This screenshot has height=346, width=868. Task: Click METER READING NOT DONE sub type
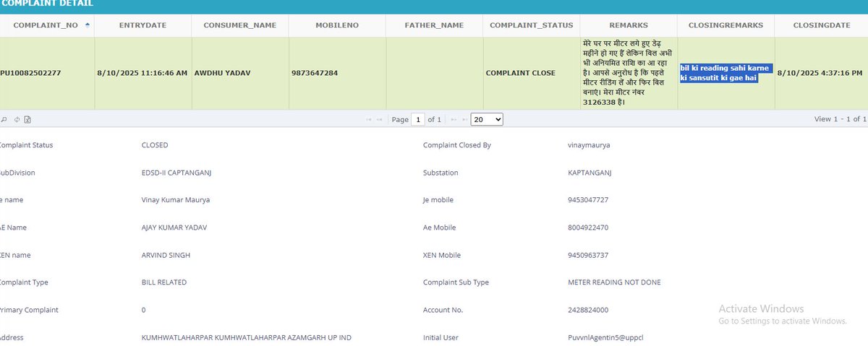[x=614, y=282]
